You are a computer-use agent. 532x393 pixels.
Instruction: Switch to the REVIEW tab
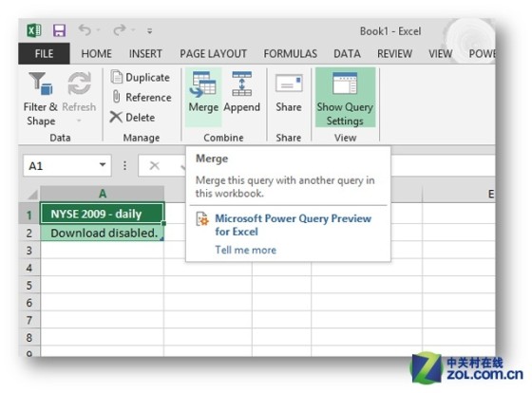394,53
